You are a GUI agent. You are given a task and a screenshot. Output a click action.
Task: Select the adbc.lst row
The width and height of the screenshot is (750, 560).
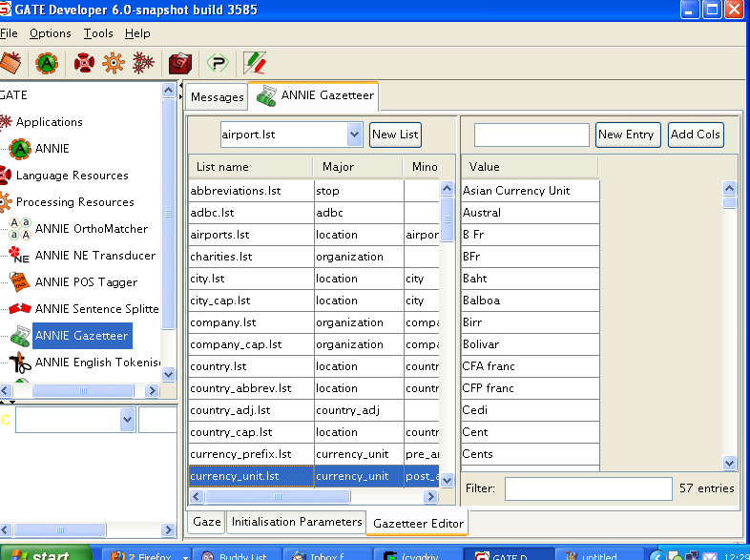coord(314,213)
